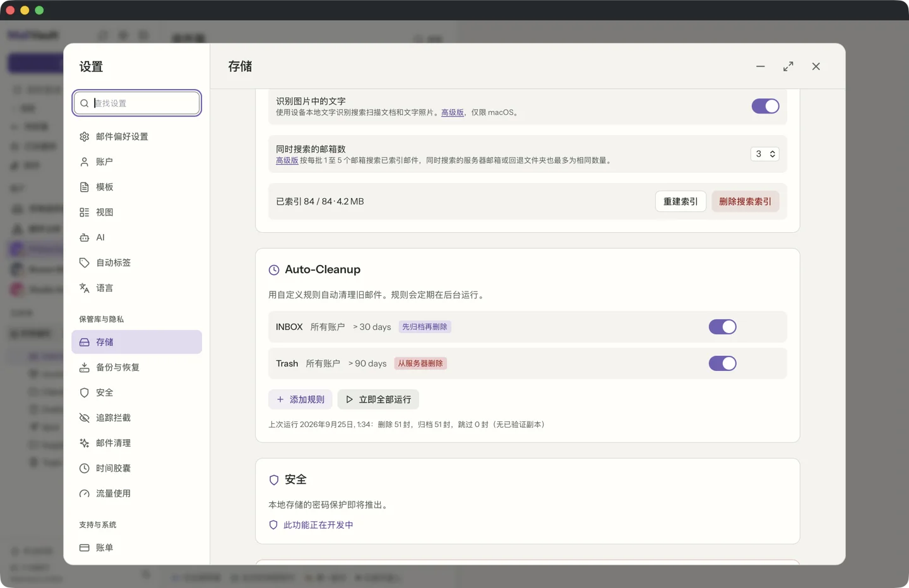Open the 同时搜索的邮箱数 number selector
Viewport: 909px width, 588px height.
tap(765, 154)
